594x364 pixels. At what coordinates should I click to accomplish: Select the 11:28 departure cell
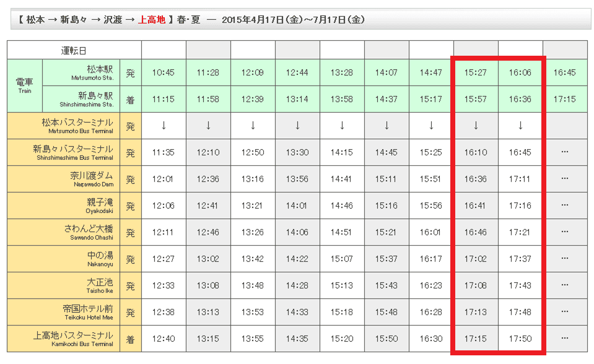208,72
